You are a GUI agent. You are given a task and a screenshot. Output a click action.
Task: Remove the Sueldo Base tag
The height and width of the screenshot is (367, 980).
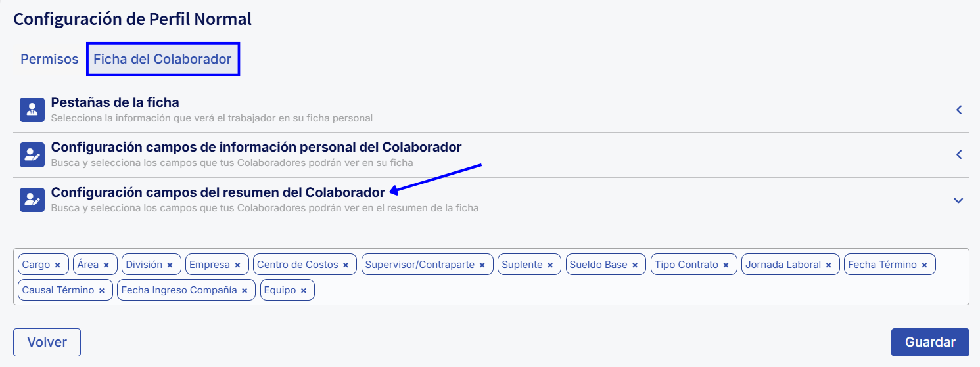click(x=635, y=265)
